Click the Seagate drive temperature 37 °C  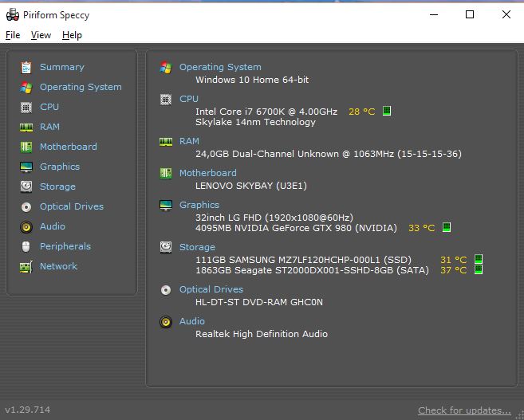tap(453, 270)
